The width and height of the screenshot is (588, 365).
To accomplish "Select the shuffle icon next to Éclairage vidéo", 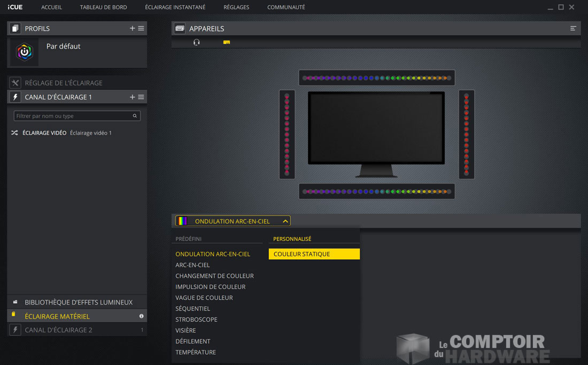I will (14, 132).
